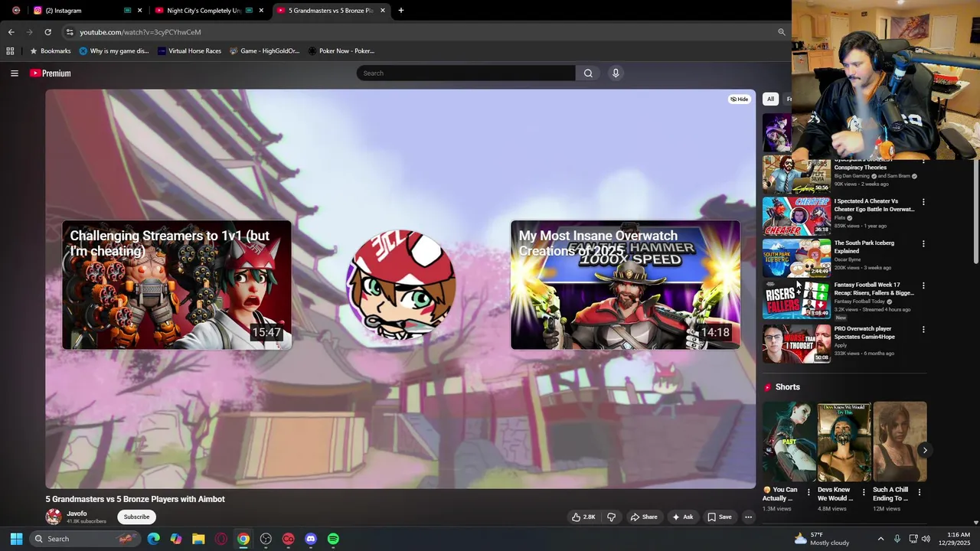The height and width of the screenshot is (551, 980).
Task: Open Windows Start menu
Action: click(16, 539)
